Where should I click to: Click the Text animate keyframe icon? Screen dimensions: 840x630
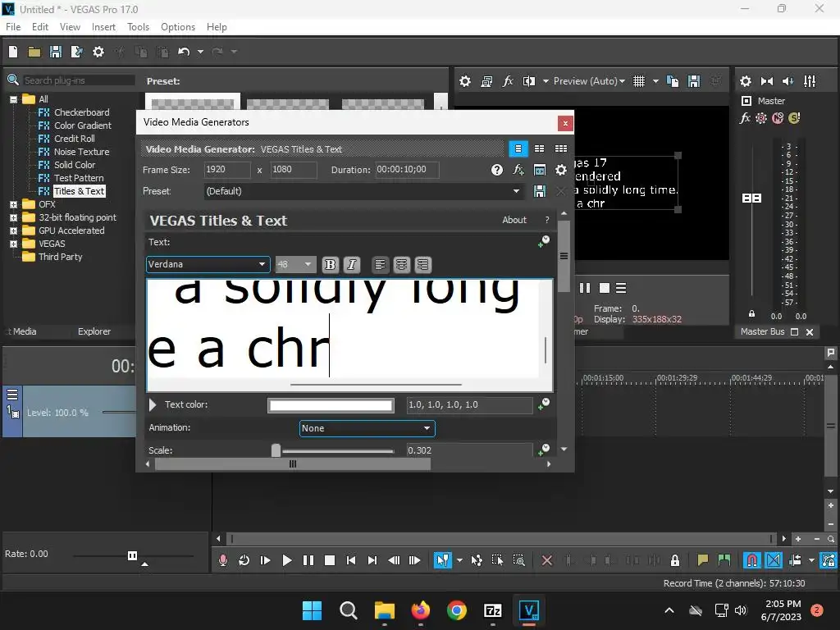point(544,242)
